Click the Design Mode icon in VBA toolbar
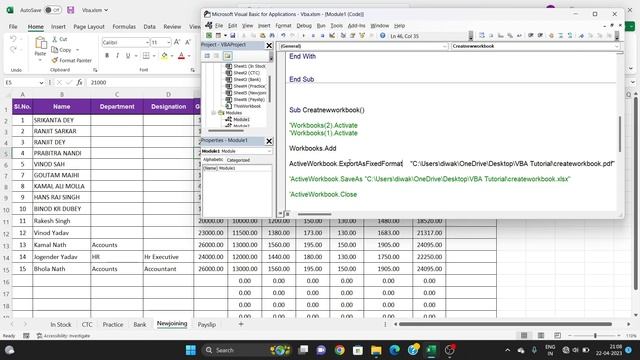640x360 pixels. 332,36
